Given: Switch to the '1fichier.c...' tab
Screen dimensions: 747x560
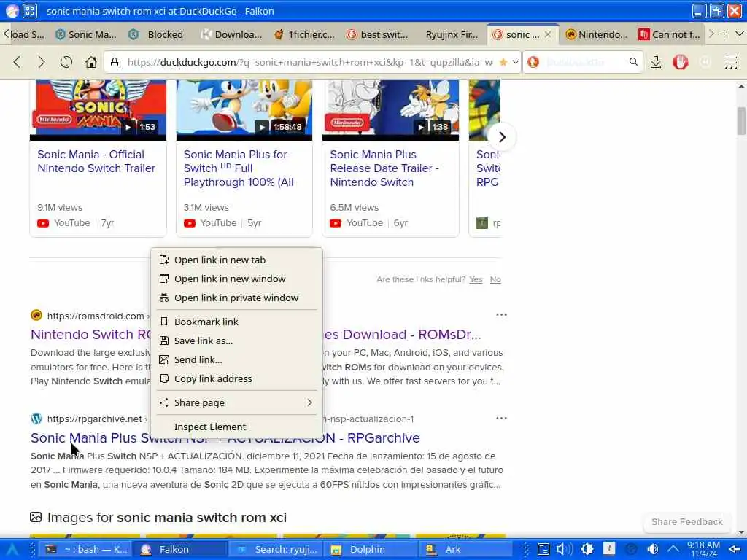Looking at the screenshot, I should pyautogui.click(x=305, y=34).
